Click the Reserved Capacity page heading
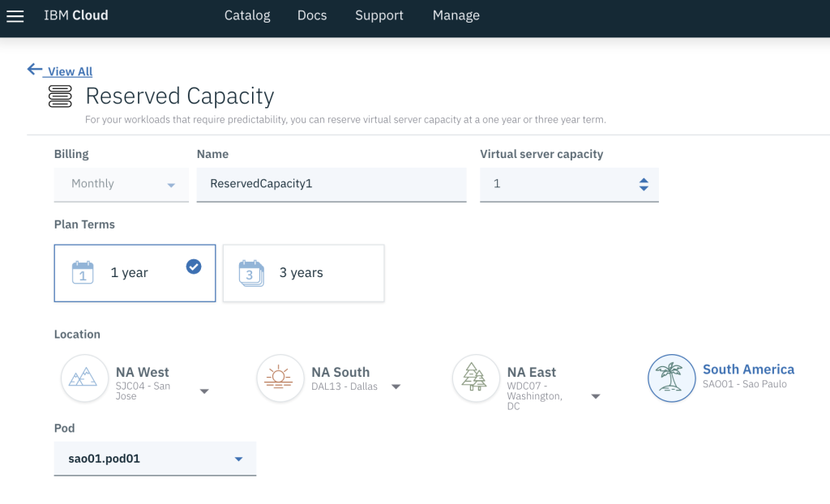The image size is (830, 504). [x=180, y=96]
